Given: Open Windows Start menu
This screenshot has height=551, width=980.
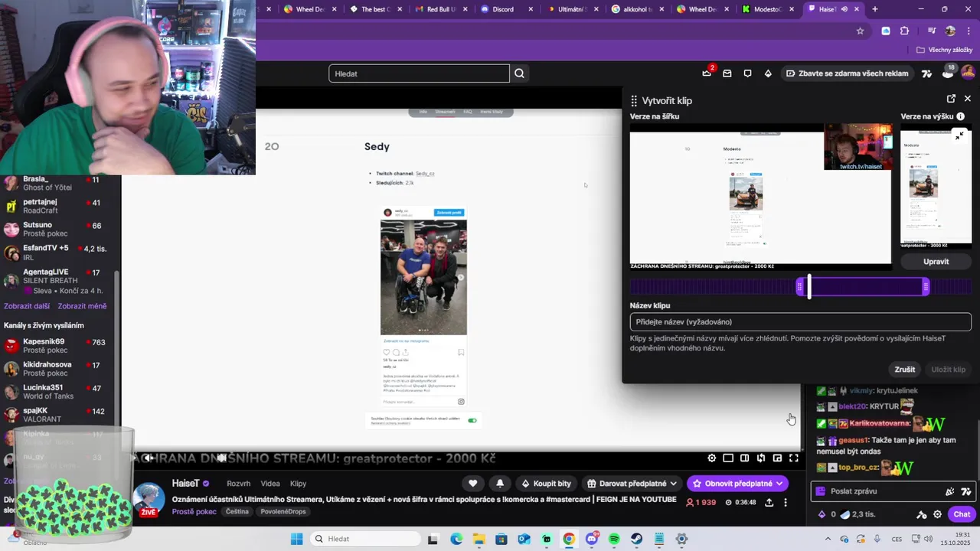Looking at the screenshot, I should coord(296,539).
